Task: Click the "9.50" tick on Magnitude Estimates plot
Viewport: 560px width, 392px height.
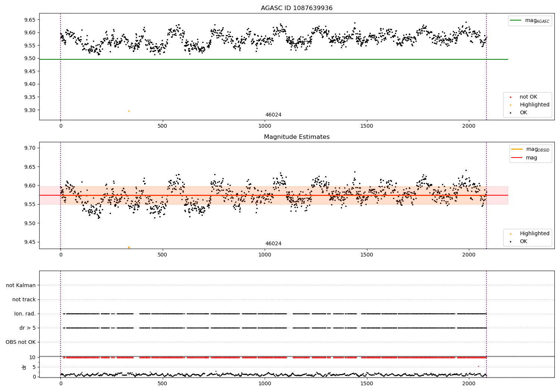Action: pyautogui.click(x=29, y=223)
